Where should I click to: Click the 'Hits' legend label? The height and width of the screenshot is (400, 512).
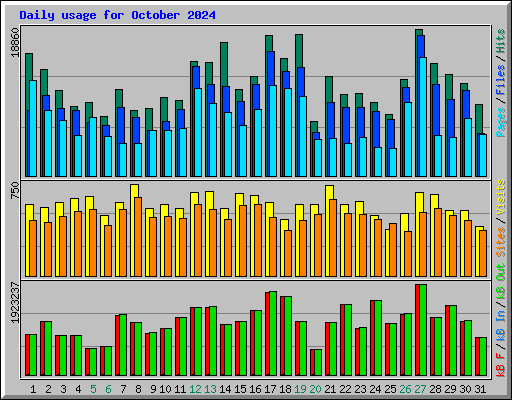tap(501, 41)
